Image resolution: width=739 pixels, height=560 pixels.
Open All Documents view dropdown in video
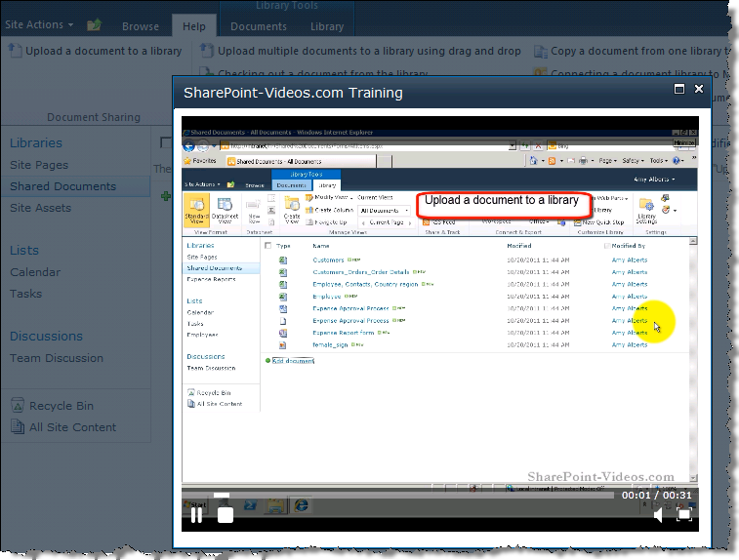coord(384,211)
